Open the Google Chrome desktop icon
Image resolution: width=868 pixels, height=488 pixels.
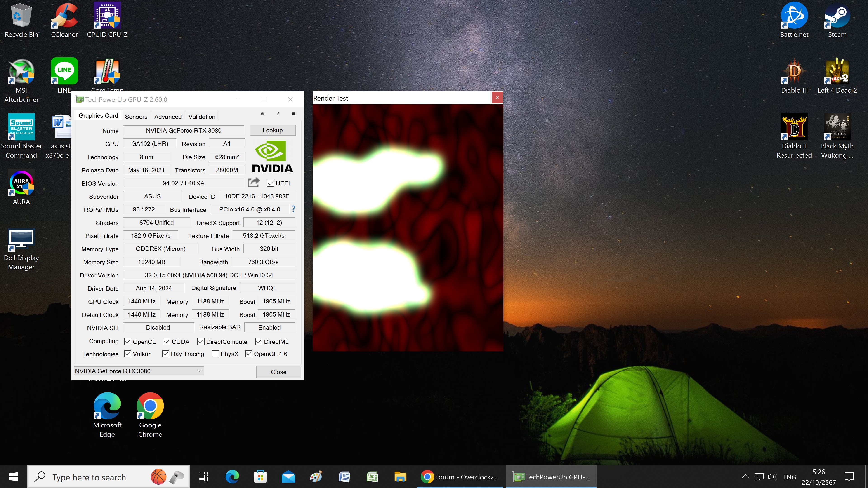pyautogui.click(x=150, y=415)
